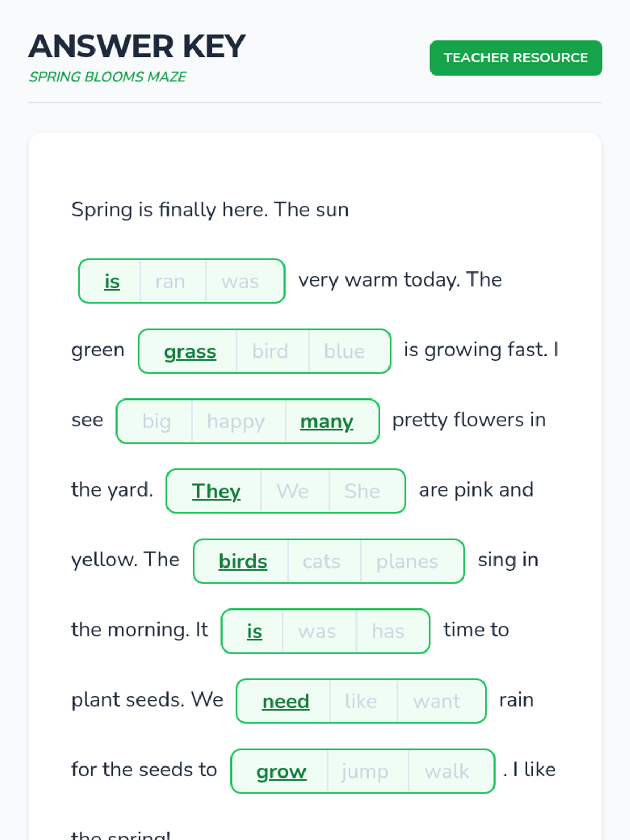Pick the 'bird' option after green
Viewport: 630px width, 840px height.
(270, 351)
